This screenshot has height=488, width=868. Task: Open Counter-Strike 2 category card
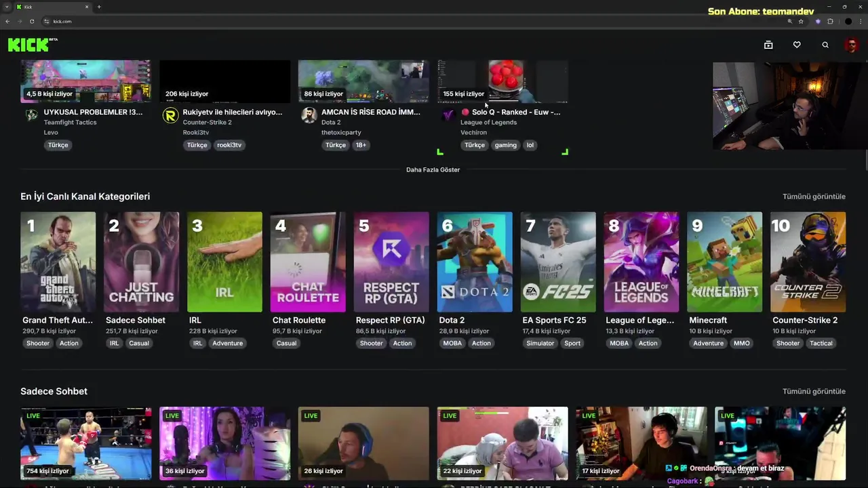(x=808, y=262)
